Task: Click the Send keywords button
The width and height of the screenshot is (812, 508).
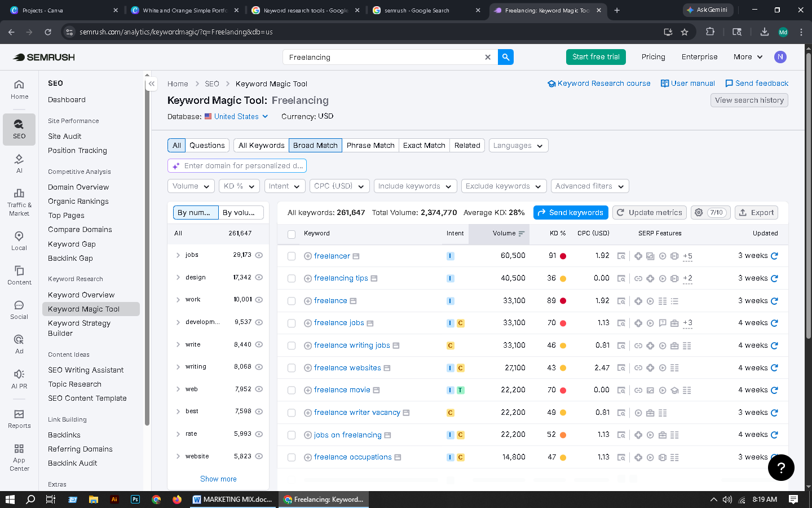Action: 571,212
